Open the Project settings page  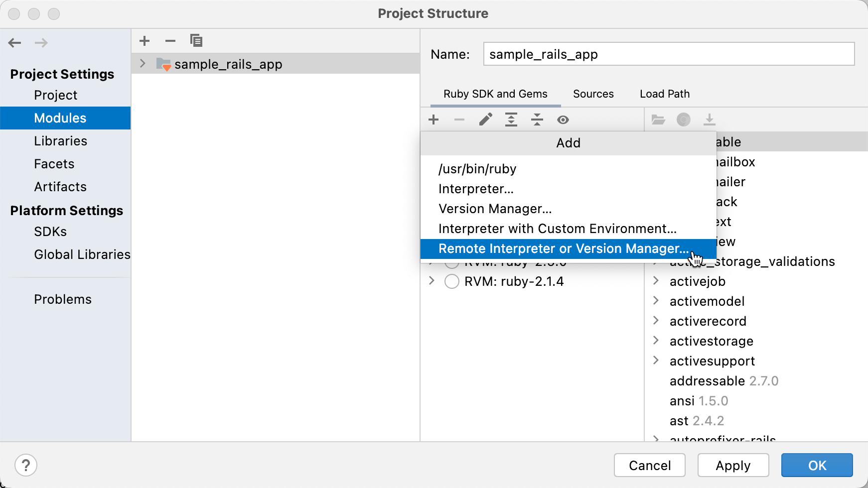pos(65,95)
